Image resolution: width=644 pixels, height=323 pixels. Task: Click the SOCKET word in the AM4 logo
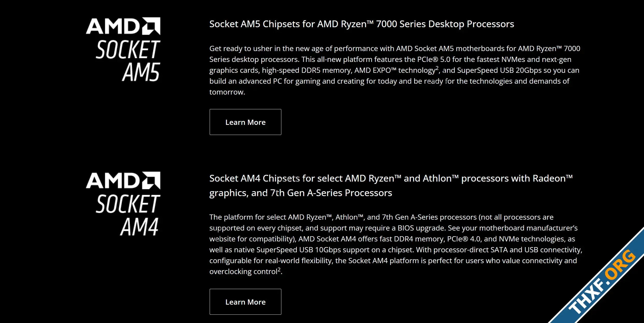coord(128,204)
